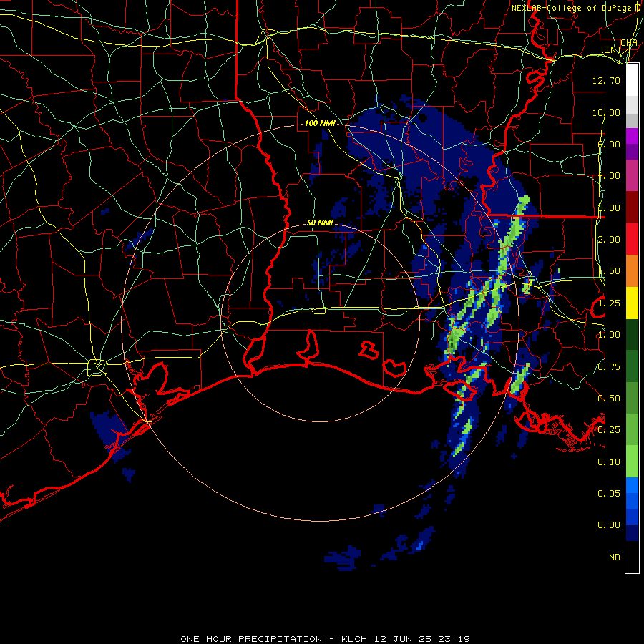This screenshot has width=644, height=644.
Task: Click the "6.00" scale value
Action: pyautogui.click(x=609, y=144)
